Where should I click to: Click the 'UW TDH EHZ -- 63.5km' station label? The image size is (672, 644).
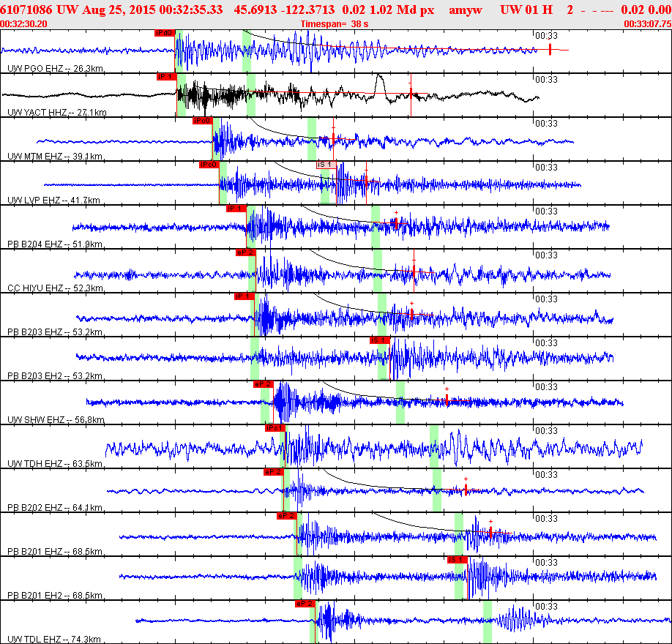(x=55, y=464)
